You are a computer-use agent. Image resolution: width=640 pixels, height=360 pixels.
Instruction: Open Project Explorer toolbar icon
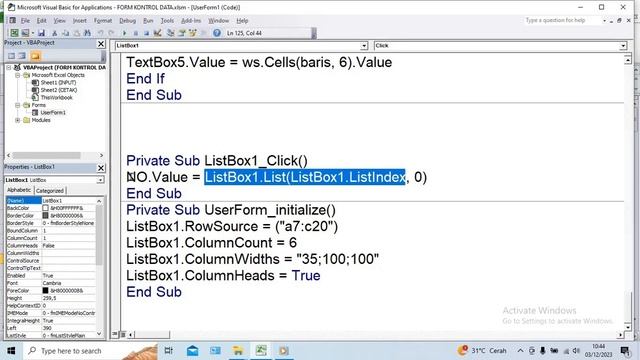pyautogui.click(x=171, y=33)
